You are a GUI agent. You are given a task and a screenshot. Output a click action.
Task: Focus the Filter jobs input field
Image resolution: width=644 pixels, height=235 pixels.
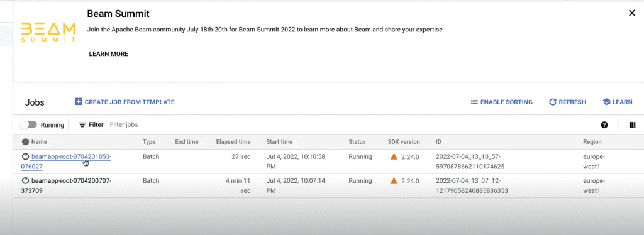click(124, 124)
